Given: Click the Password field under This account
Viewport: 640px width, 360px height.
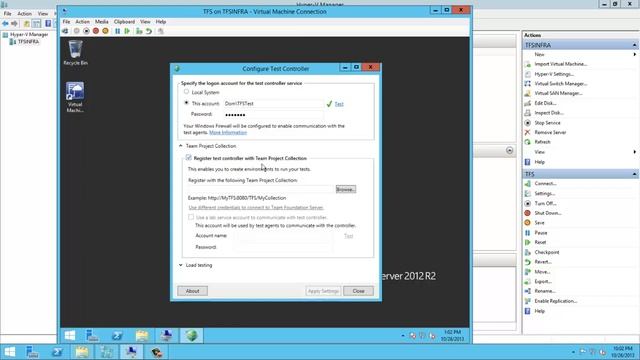Looking at the screenshot, I should 273,115.
